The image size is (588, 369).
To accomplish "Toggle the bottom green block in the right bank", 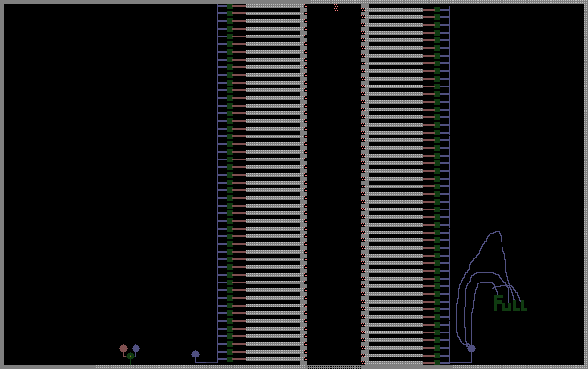I will coord(437,362).
